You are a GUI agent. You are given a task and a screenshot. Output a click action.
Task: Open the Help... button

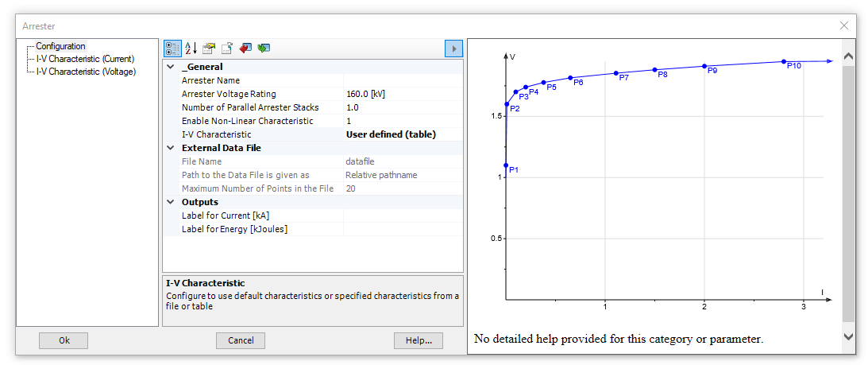coord(418,340)
